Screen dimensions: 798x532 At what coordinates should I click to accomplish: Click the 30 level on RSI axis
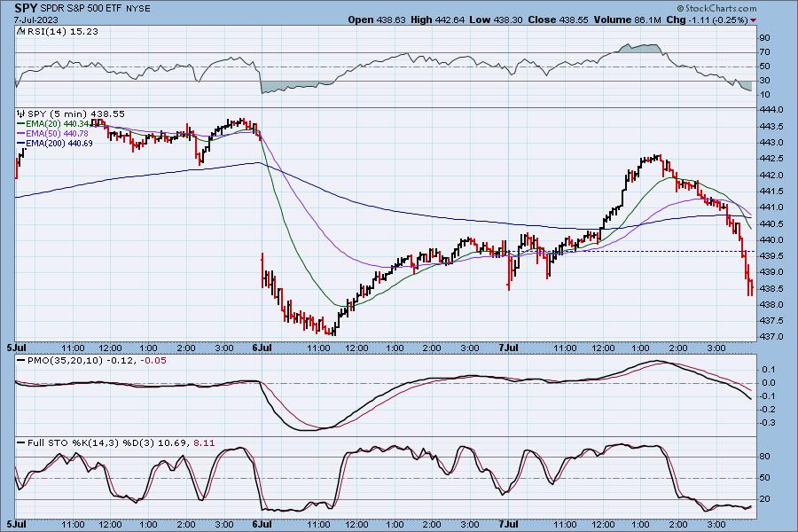[765, 81]
